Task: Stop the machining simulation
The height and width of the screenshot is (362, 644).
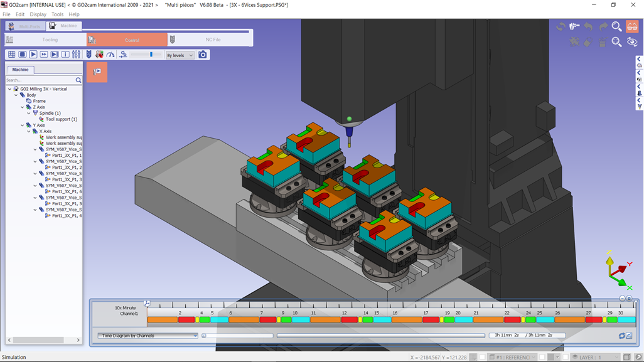Action: 23,55
